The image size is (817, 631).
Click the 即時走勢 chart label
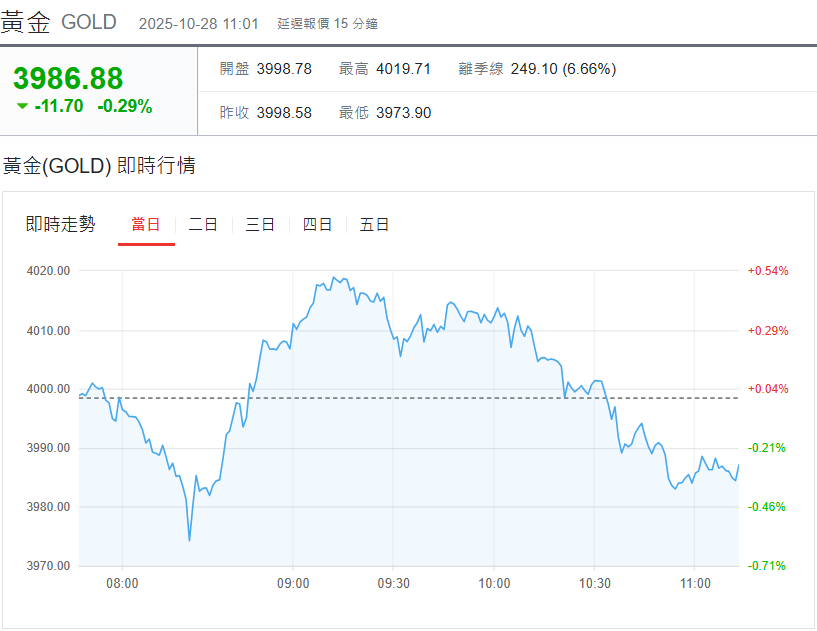pyautogui.click(x=61, y=225)
